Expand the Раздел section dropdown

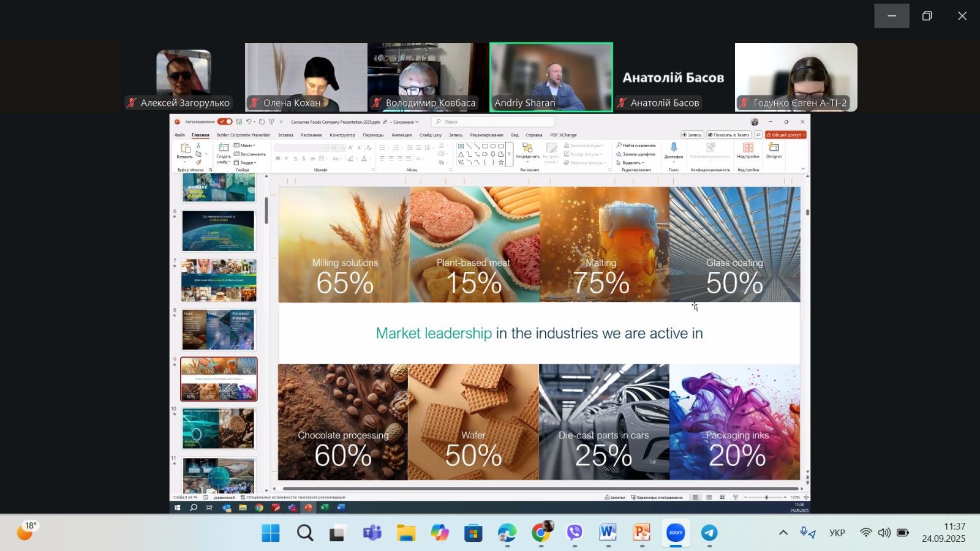[246, 163]
